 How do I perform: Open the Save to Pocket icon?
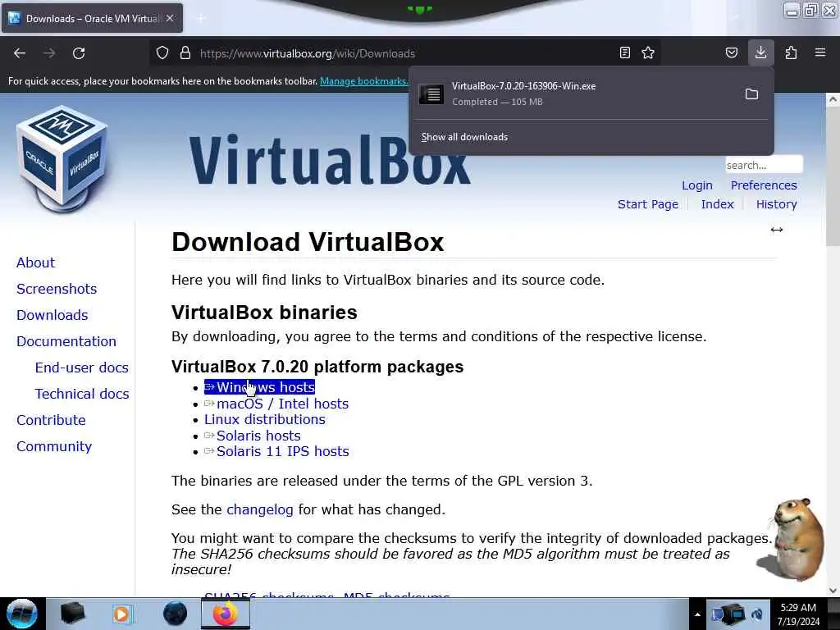click(732, 53)
